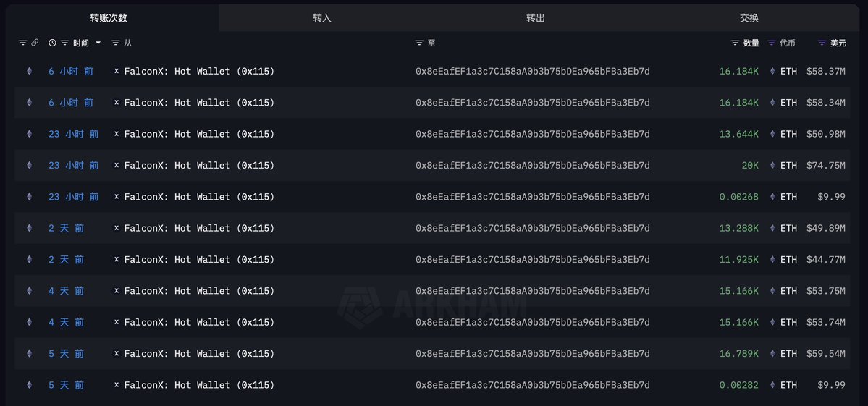This screenshot has height=406, width=868.
Task: Click the chain link filter icon
Action: point(34,43)
